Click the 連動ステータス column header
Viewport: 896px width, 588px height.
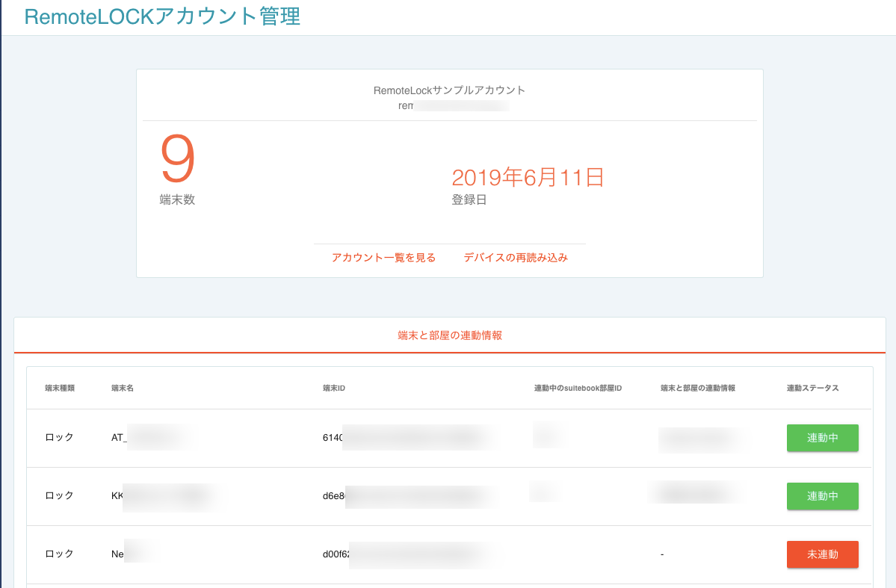point(812,388)
